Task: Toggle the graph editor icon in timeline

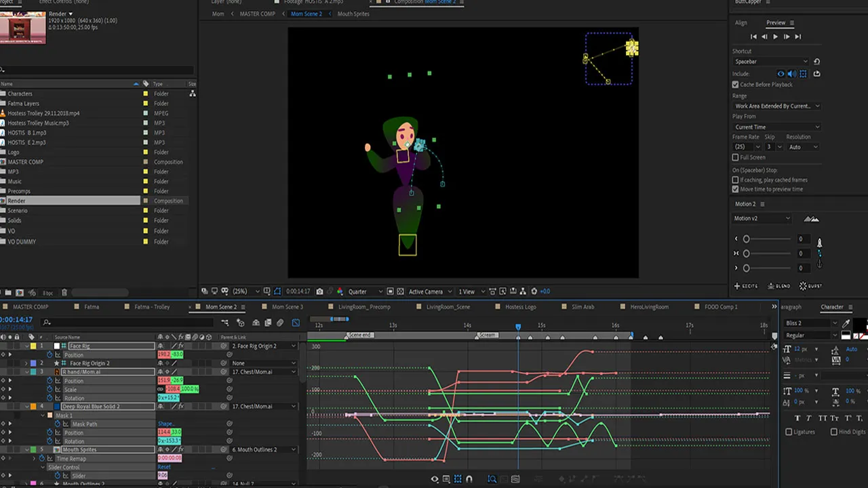Action: [x=296, y=323]
